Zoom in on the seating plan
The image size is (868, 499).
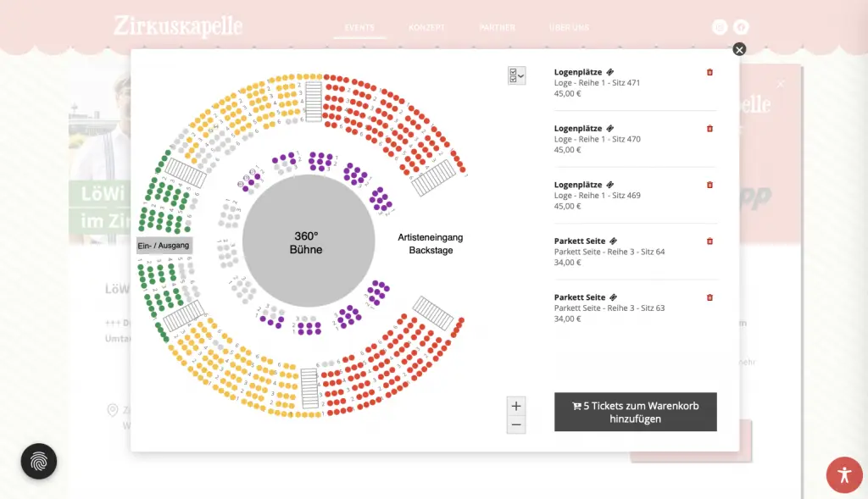pyautogui.click(x=516, y=406)
